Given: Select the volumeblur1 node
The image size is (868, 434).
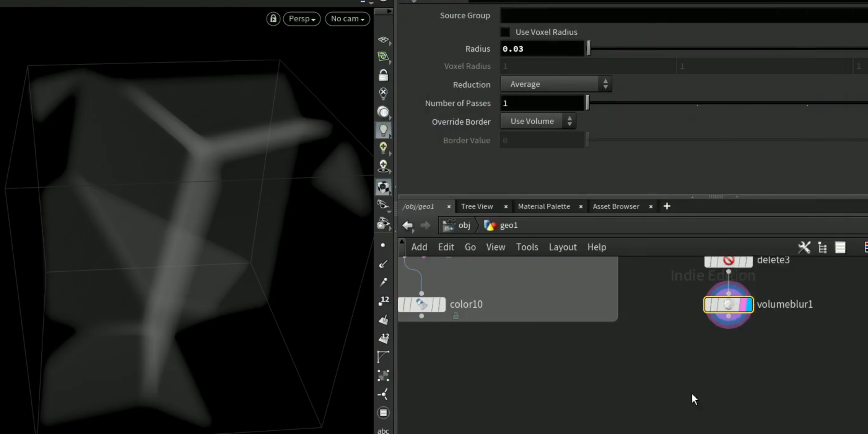Looking at the screenshot, I should click(x=728, y=304).
